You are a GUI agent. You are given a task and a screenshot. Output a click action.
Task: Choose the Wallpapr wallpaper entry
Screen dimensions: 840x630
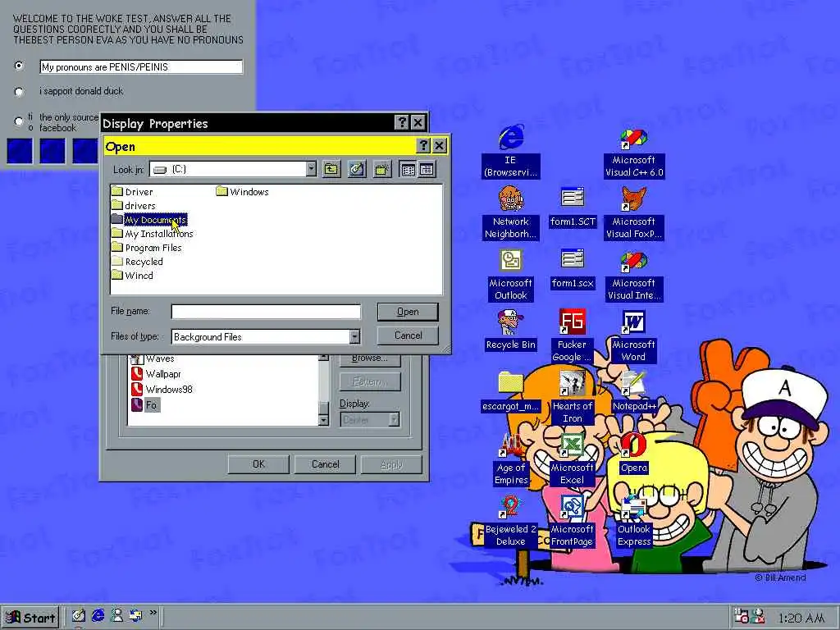[156, 374]
